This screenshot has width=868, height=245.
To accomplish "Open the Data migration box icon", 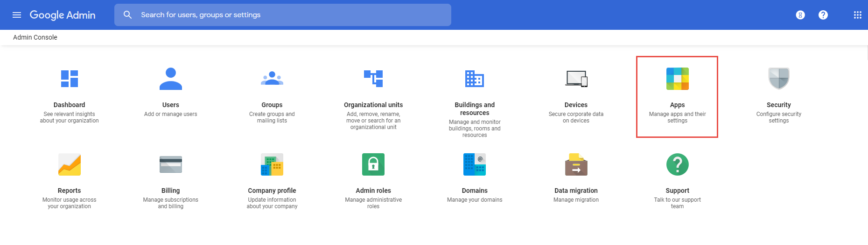I will (576, 164).
